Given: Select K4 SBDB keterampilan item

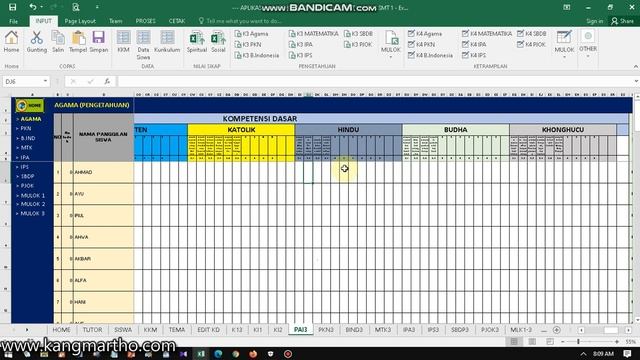Looking at the screenshot, I should click(x=532, y=34).
